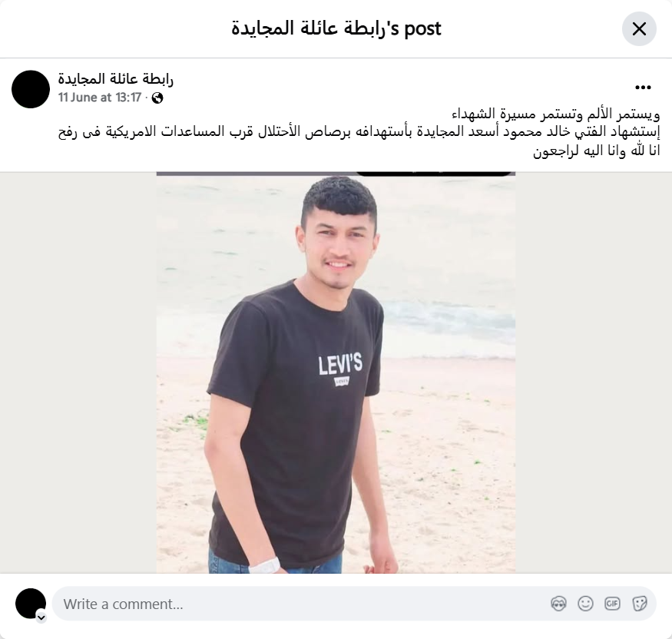Screen dimensions: 672x639
Task: Open the emoji picker in comment box
Action: 585,604
